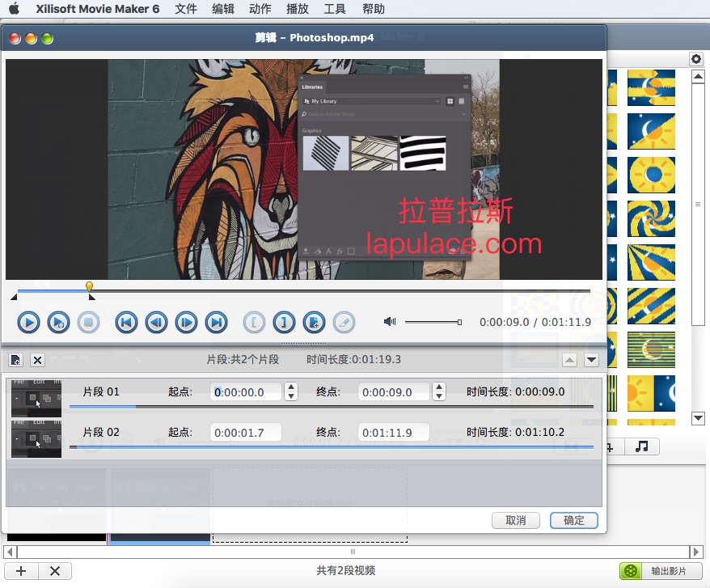
Task: Delete the selected segment with X icon
Action: [x=37, y=360]
